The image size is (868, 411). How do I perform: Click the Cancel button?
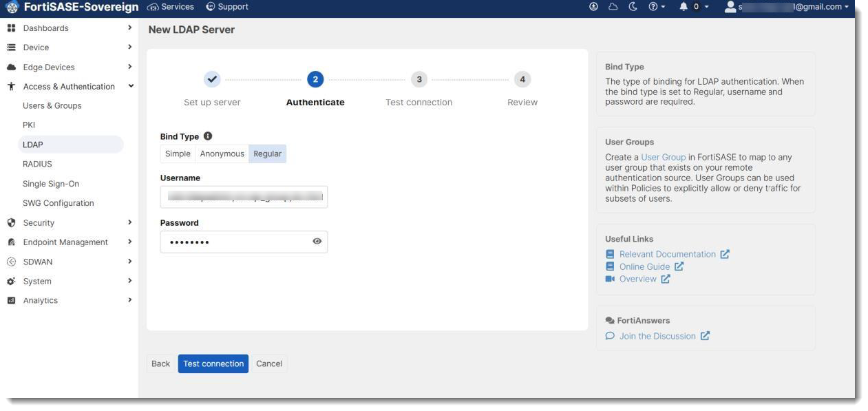(269, 363)
